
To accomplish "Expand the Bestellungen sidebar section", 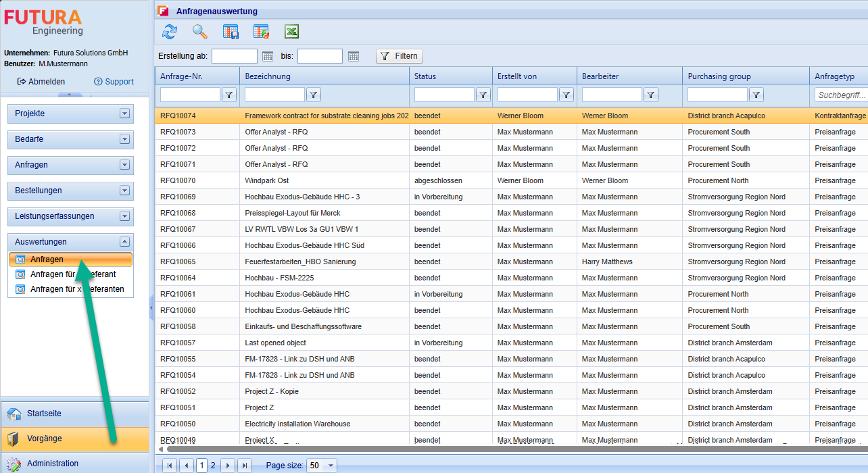I will (124, 191).
